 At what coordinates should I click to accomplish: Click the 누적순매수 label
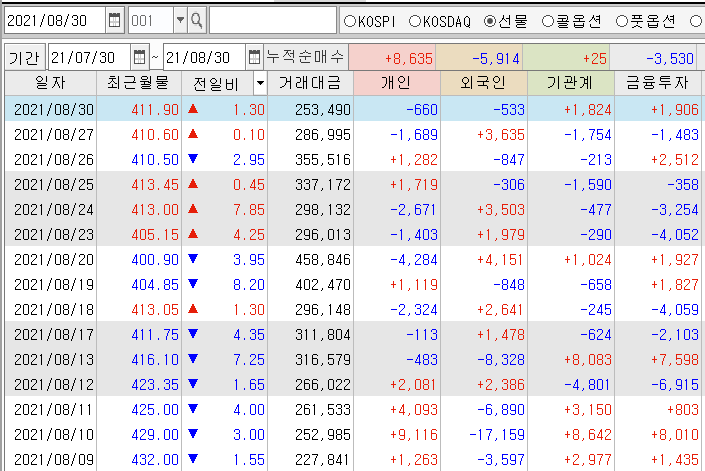[x=305, y=57]
